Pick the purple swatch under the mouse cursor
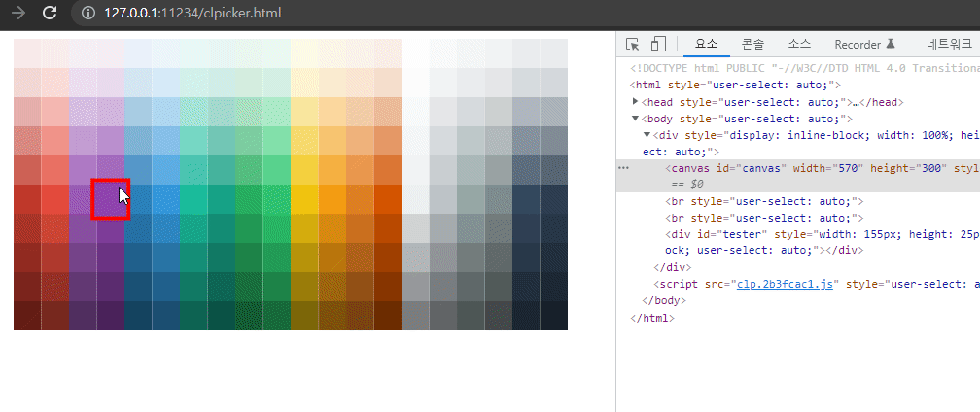 point(111,199)
